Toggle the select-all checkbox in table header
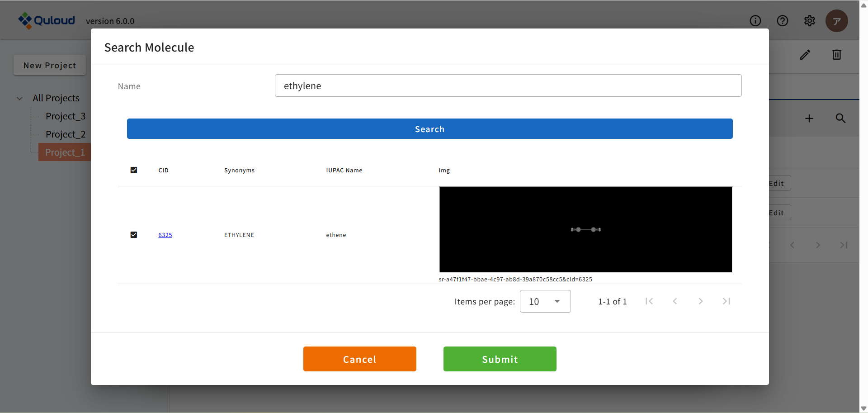 point(134,170)
